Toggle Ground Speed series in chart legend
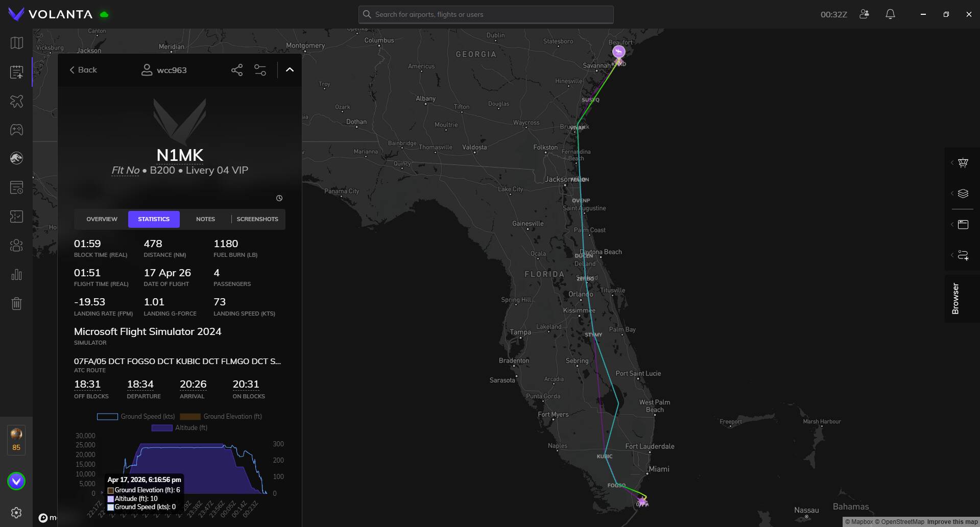Image resolution: width=980 pixels, height=527 pixels. (x=136, y=417)
